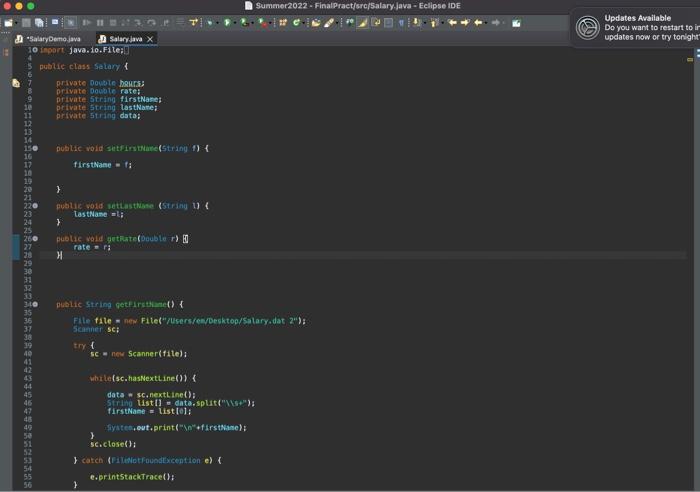Click the FileNotFoundException text in catch
The height and width of the screenshot is (492, 700).
pyautogui.click(x=156, y=460)
